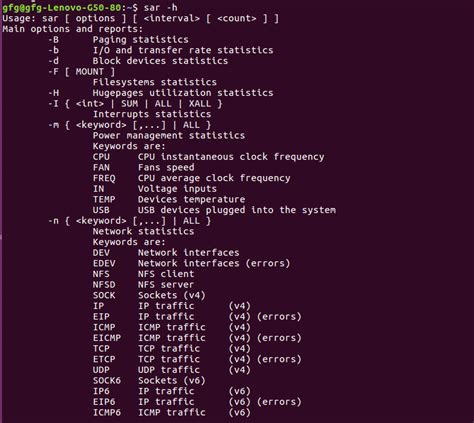Click 'Hugepages utilization statistics' text
Viewport: 474px width, 423px height.
tap(183, 93)
